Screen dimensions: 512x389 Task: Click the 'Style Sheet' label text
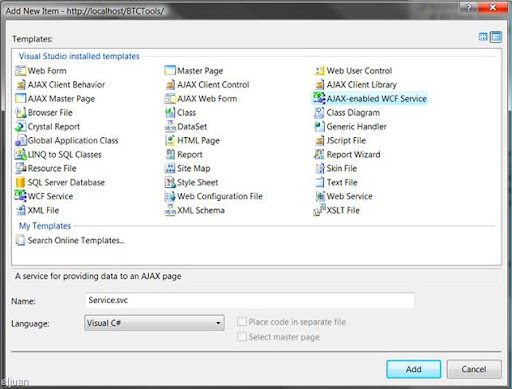pyautogui.click(x=198, y=182)
